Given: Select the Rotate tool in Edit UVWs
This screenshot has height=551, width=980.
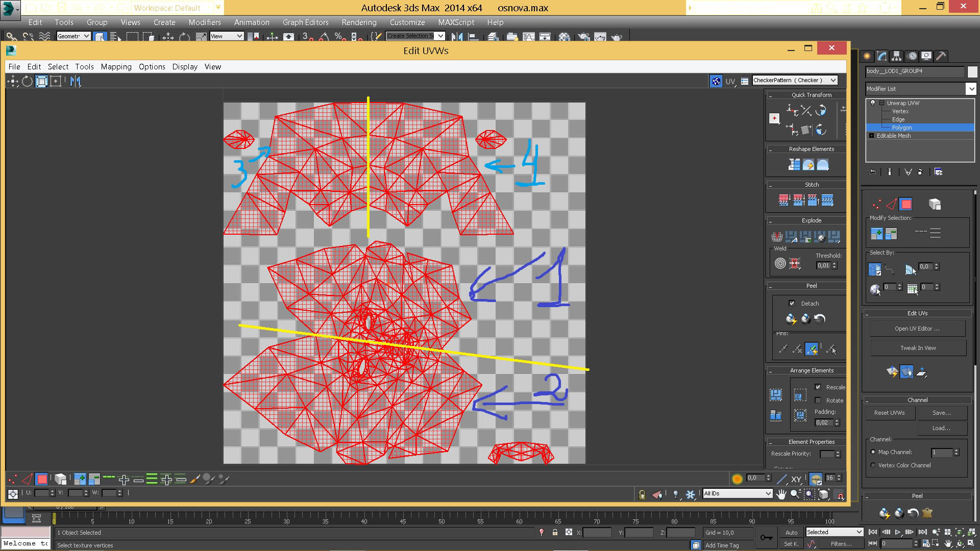Looking at the screenshot, I should click(x=27, y=81).
